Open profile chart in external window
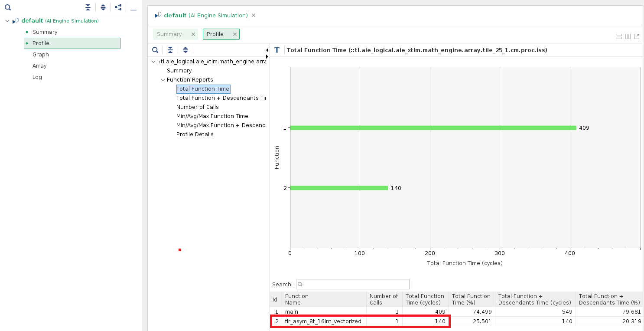Viewport: 644px width, 331px height. [637, 36]
